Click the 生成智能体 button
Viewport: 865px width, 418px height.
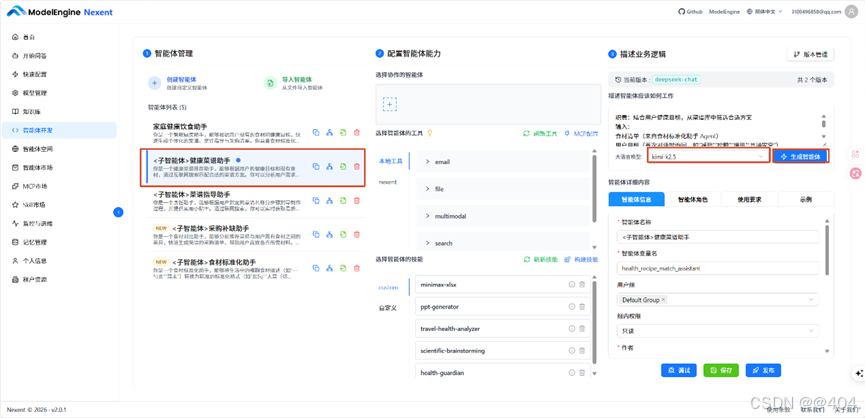pos(800,157)
